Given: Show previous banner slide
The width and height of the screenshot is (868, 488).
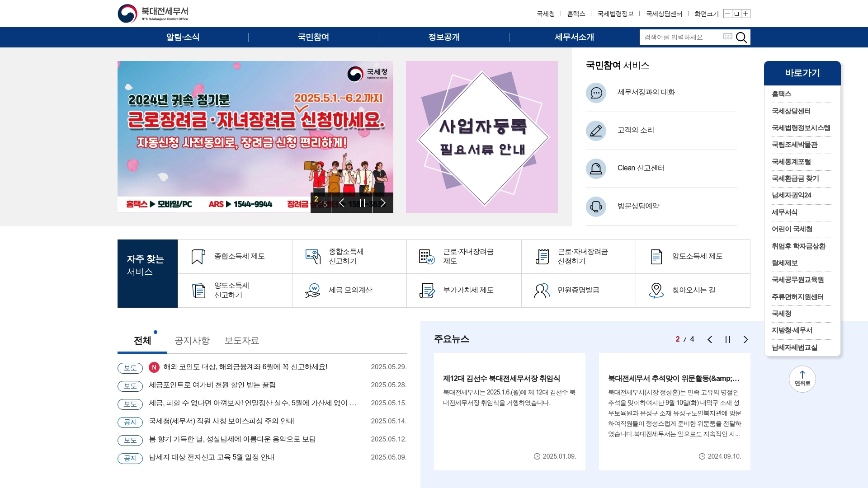Looking at the screenshot, I should [342, 202].
